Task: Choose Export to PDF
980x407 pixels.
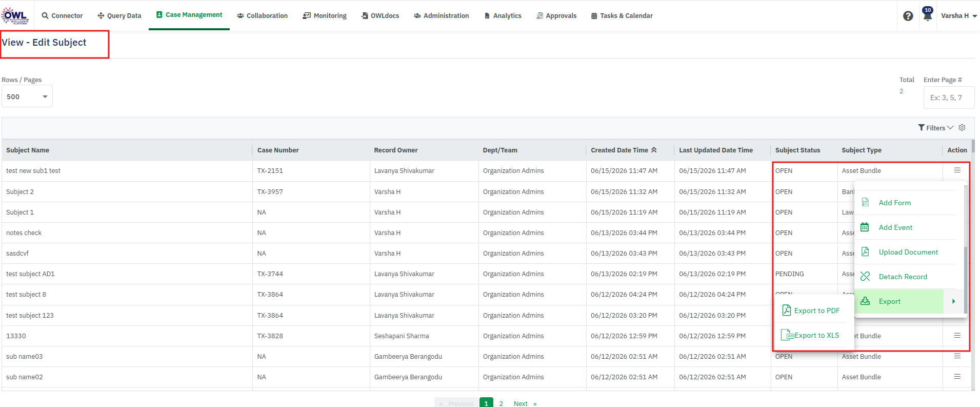Action: click(811, 311)
